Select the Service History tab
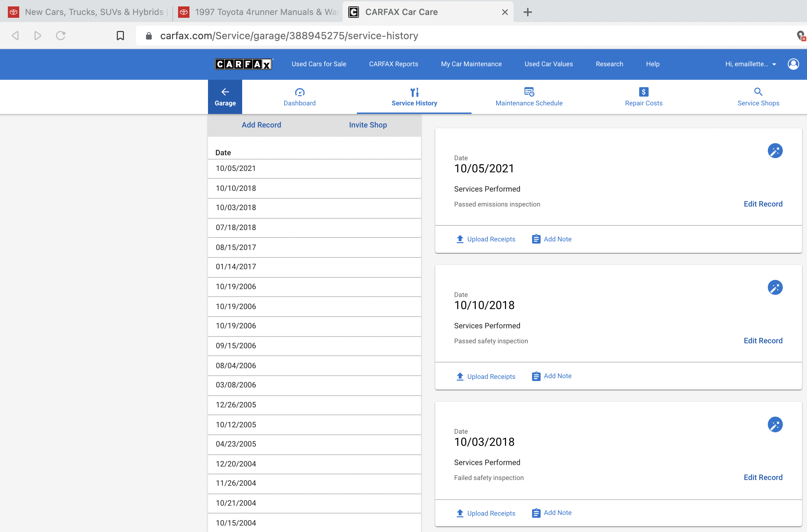 (x=414, y=97)
